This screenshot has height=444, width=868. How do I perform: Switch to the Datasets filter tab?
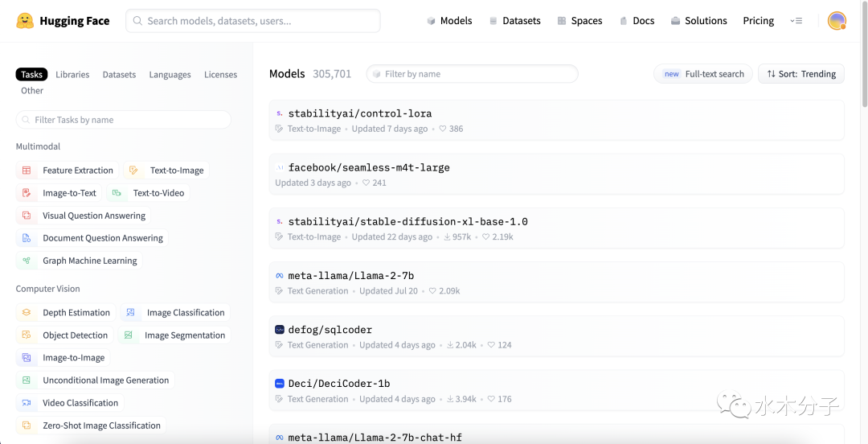(x=119, y=74)
